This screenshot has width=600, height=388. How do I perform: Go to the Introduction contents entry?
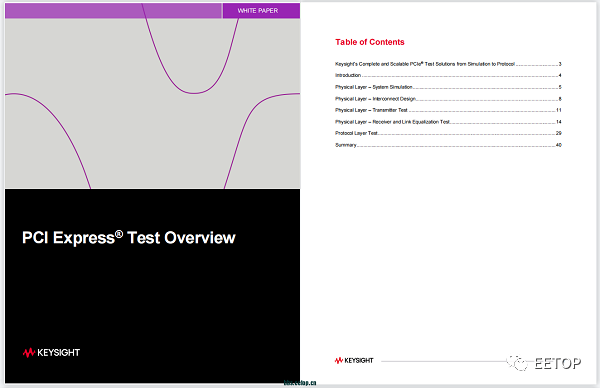[x=448, y=75]
